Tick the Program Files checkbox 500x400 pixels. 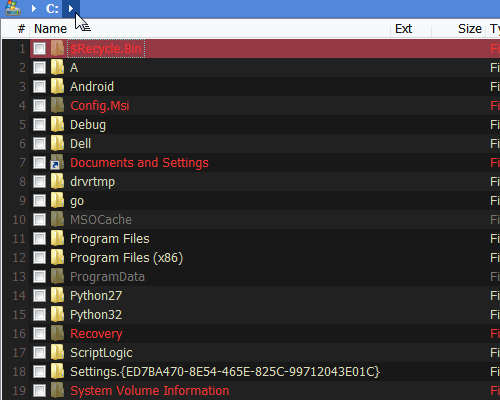(39, 239)
